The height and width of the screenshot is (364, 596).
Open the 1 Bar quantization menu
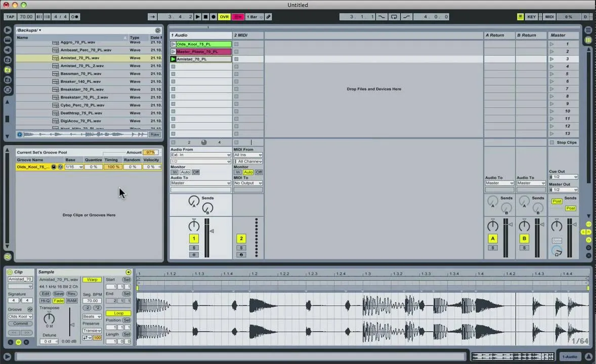[x=254, y=17]
